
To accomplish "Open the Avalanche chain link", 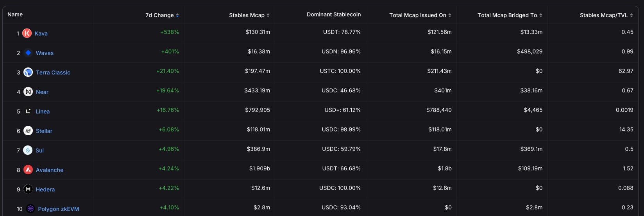I will pos(50,170).
